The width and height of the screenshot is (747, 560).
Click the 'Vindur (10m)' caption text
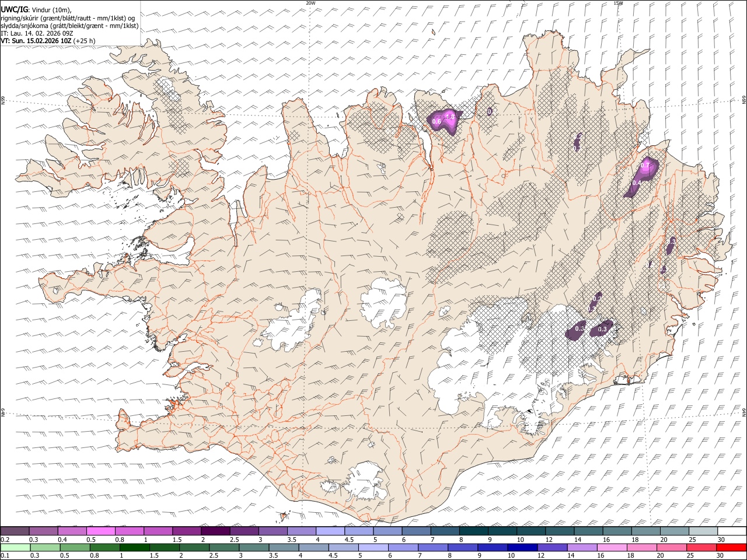pyautogui.click(x=51, y=10)
